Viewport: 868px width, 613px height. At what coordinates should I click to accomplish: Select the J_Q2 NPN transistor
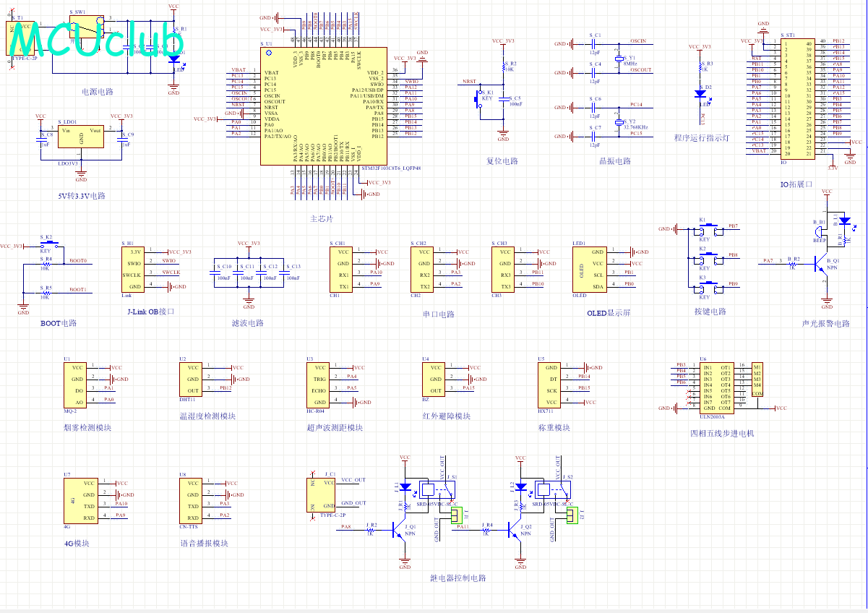click(x=516, y=531)
